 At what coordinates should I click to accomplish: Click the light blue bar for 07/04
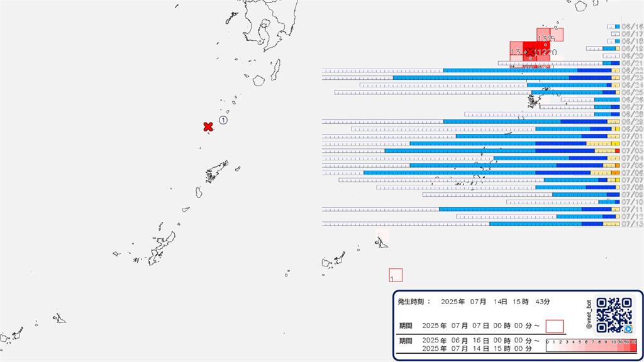click(x=531, y=158)
